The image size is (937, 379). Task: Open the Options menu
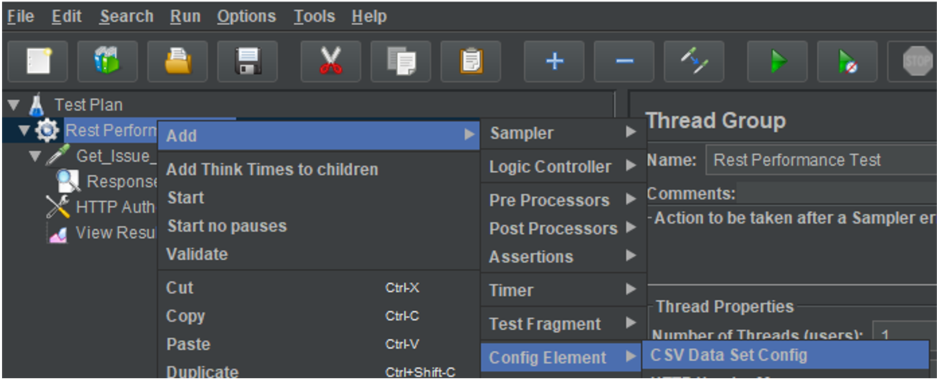click(246, 17)
